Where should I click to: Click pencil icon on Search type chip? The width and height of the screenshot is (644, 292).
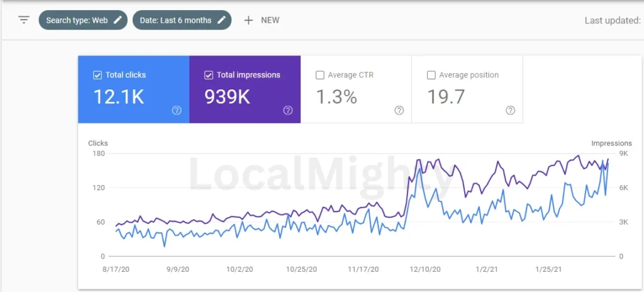click(x=118, y=20)
